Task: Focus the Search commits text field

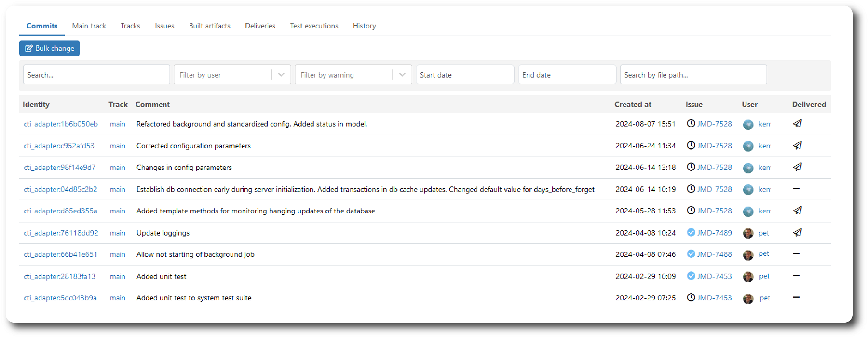Action: [x=96, y=75]
